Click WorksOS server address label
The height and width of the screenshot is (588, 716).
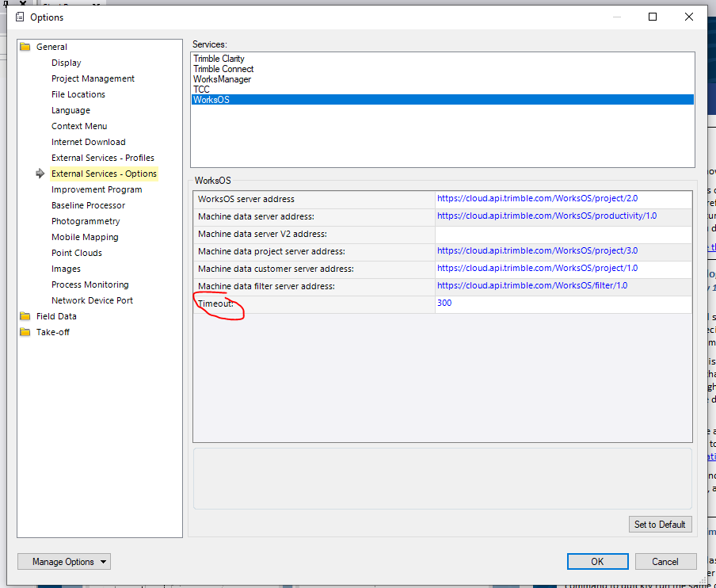(x=246, y=199)
